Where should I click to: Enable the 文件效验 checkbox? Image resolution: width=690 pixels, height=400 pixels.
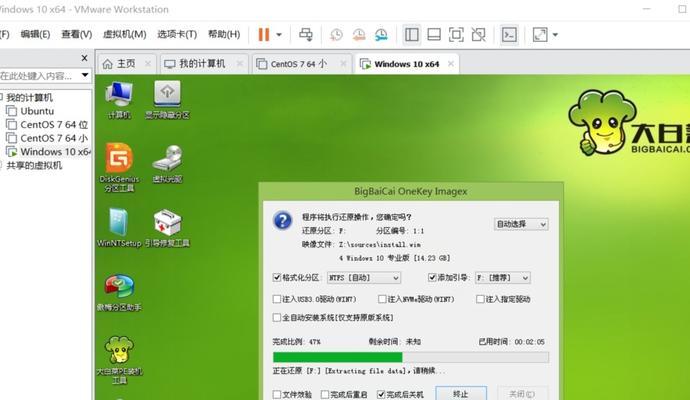click(x=277, y=394)
